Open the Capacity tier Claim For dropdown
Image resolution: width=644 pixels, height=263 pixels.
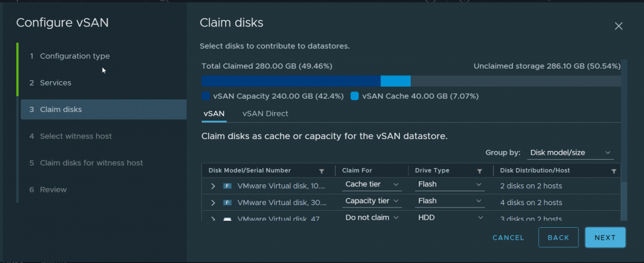pos(372,201)
